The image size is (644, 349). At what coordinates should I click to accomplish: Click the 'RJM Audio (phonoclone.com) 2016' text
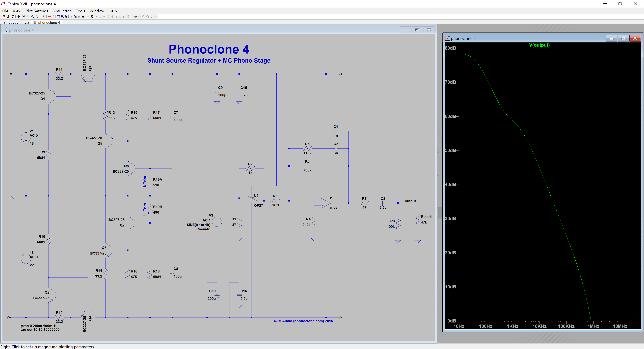(x=303, y=321)
